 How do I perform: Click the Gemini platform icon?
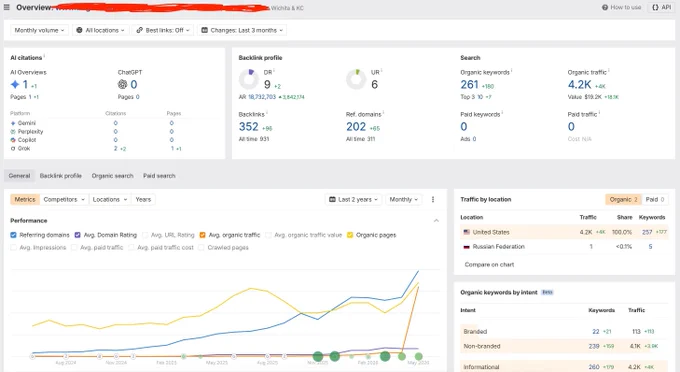click(x=13, y=123)
